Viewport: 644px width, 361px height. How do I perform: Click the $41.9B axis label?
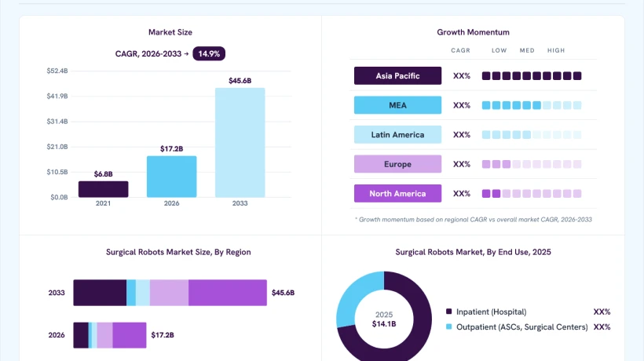click(57, 96)
